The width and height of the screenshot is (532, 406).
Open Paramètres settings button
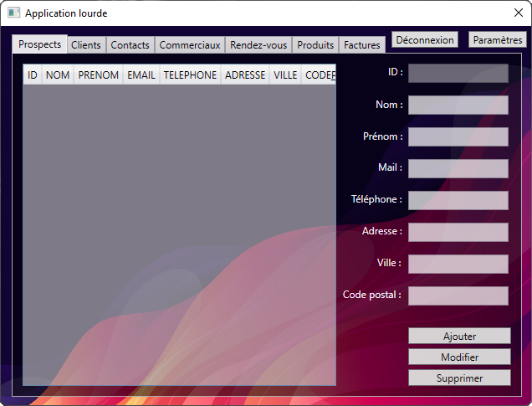tap(498, 40)
